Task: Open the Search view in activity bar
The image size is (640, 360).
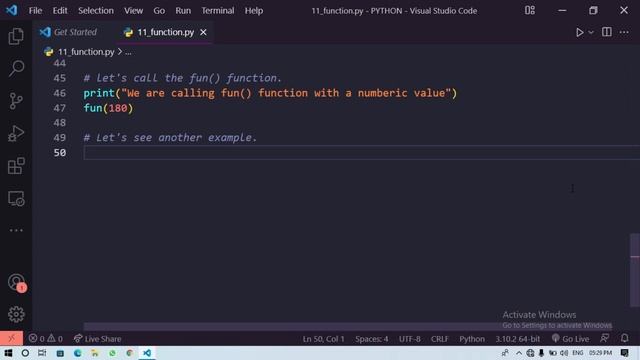Action: click(x=16, y=68)
